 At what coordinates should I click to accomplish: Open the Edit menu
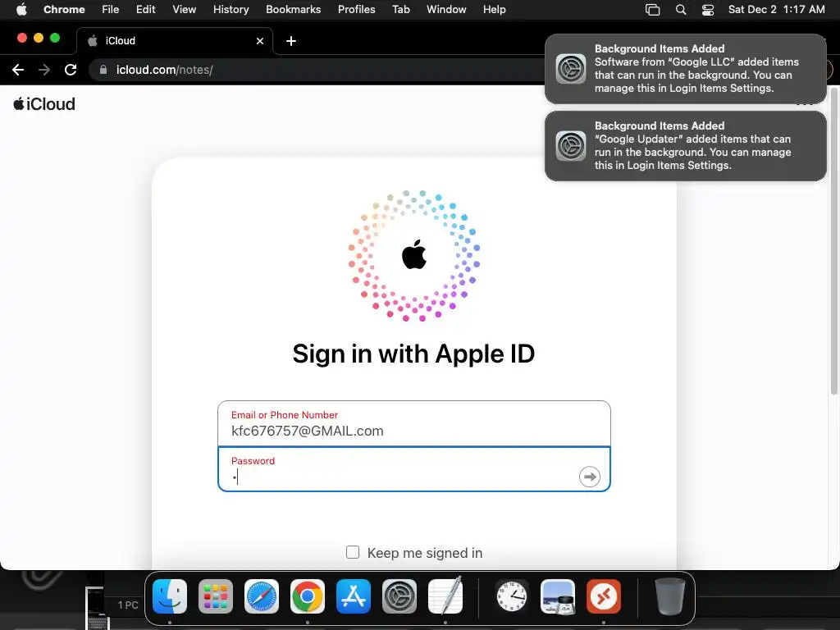145,9
